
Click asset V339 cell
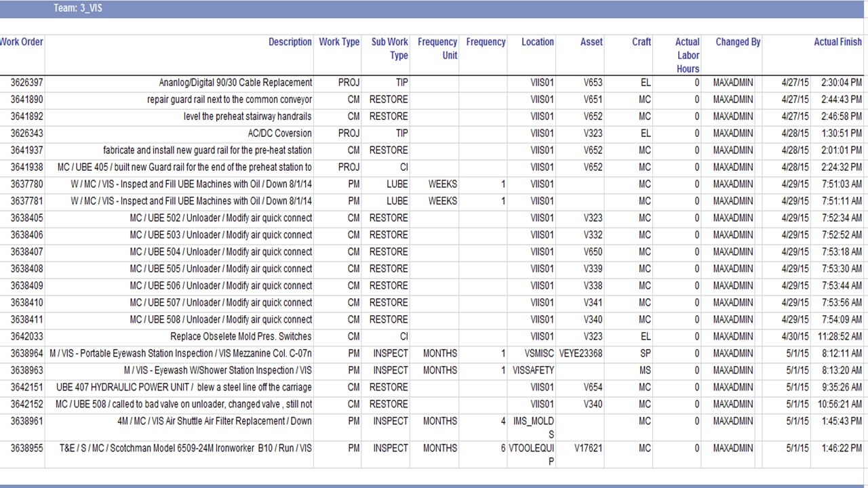(x=593, y=269)
